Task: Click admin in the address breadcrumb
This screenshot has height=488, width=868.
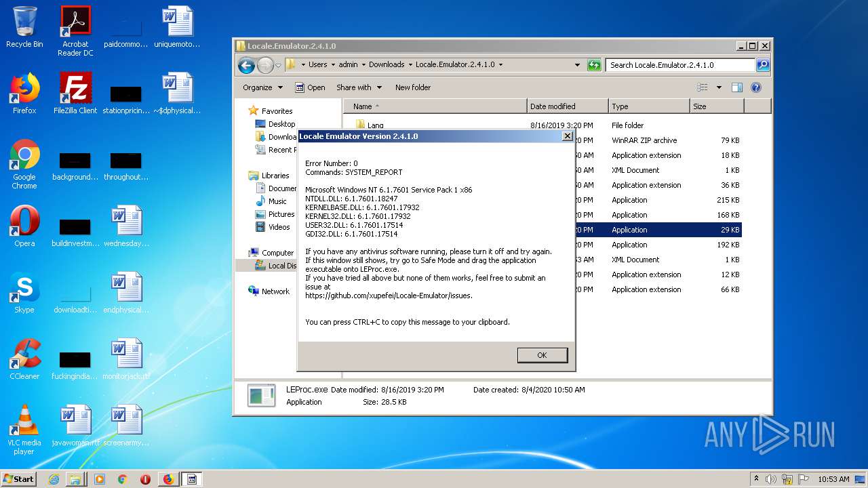Action: coord(348,65)
